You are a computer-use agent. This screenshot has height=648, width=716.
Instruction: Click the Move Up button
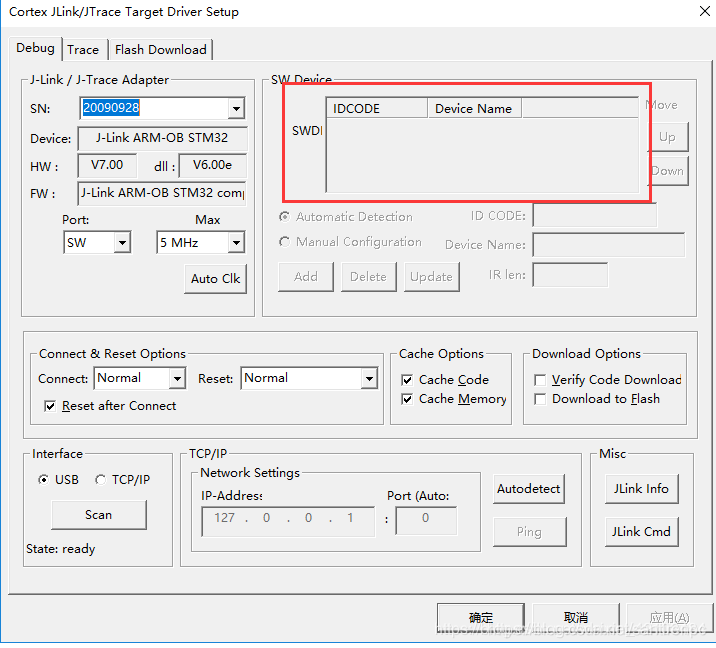tap(667, 137)
